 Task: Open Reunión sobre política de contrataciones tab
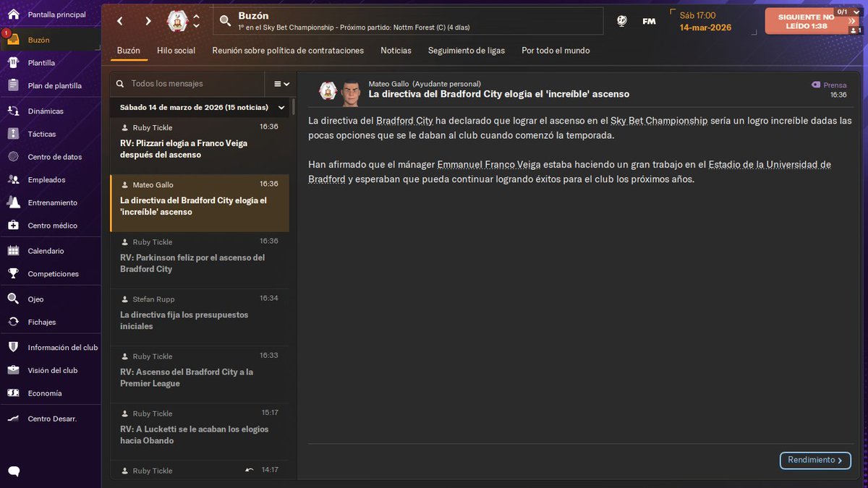coord(288,51)
